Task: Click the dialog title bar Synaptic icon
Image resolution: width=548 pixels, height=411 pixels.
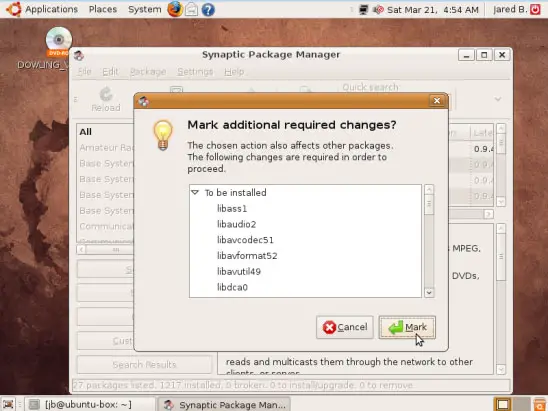Action: (144, 101)
